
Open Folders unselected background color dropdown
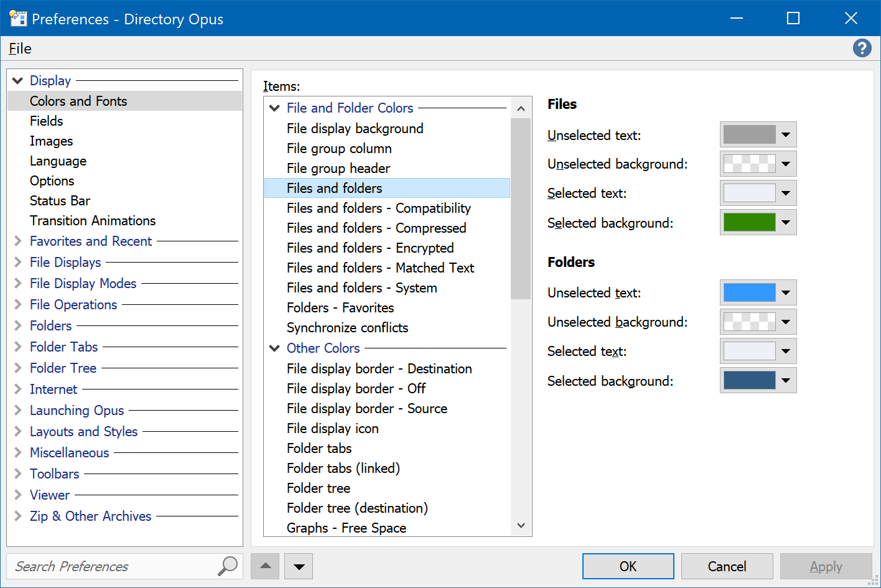(758, 322)
